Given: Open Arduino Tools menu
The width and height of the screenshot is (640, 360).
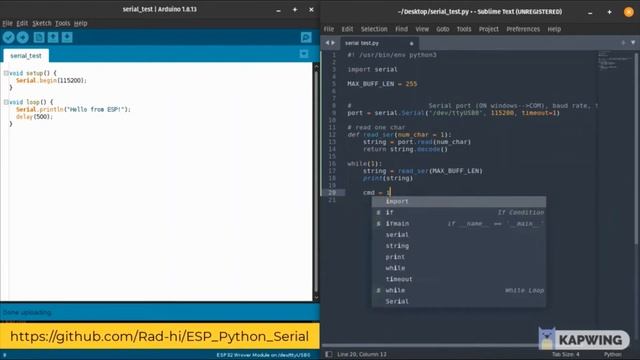Looking at the screenshot, I should point(62,23).
